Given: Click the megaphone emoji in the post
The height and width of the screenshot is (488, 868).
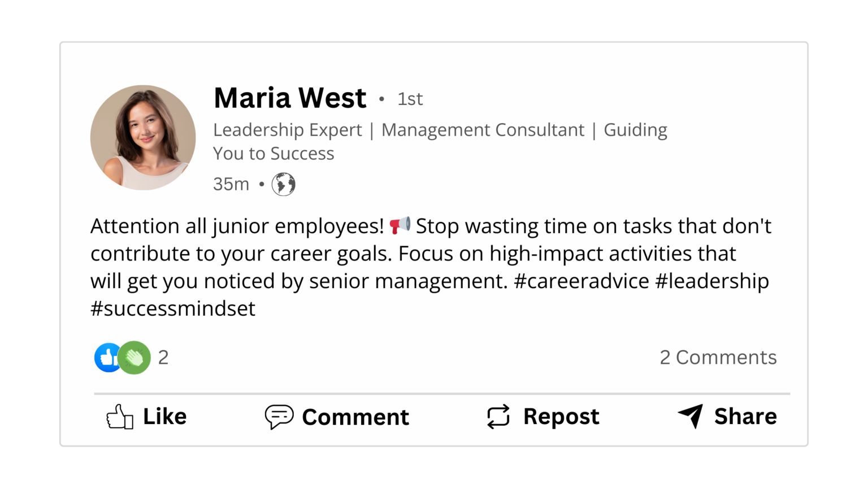Looking at the screenshot, I should coord(399,225).
